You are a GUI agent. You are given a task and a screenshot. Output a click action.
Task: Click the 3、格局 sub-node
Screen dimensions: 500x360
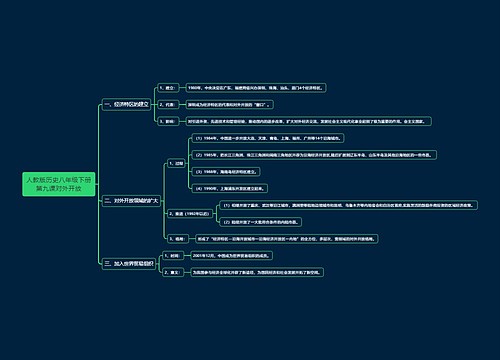(x=178, y=239)
